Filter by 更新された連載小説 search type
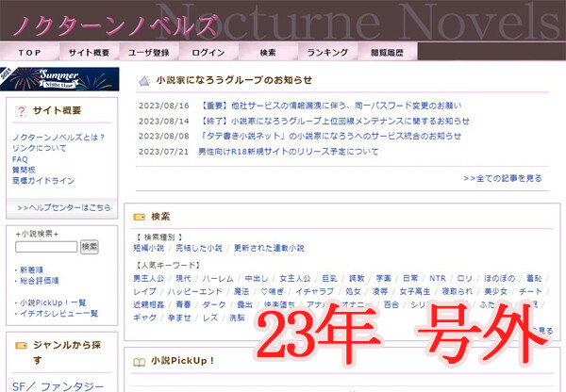This screenshot has height=392, width=566. (269, 248)
